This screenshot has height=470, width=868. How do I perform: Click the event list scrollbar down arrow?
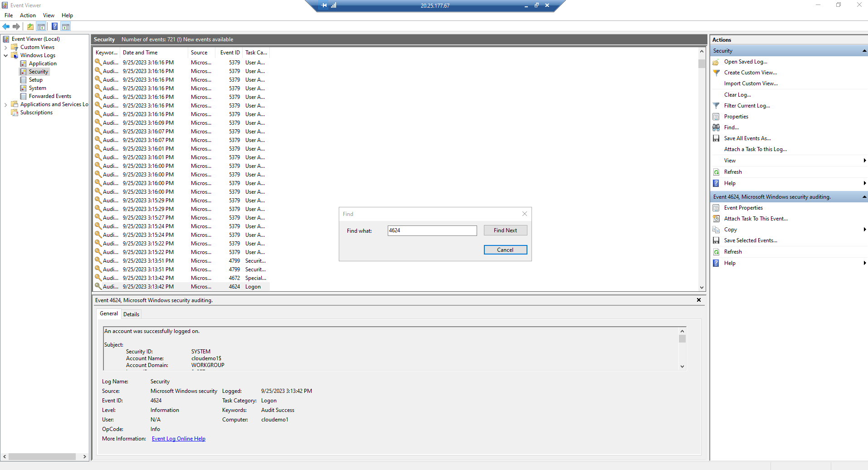click(702, 287)
